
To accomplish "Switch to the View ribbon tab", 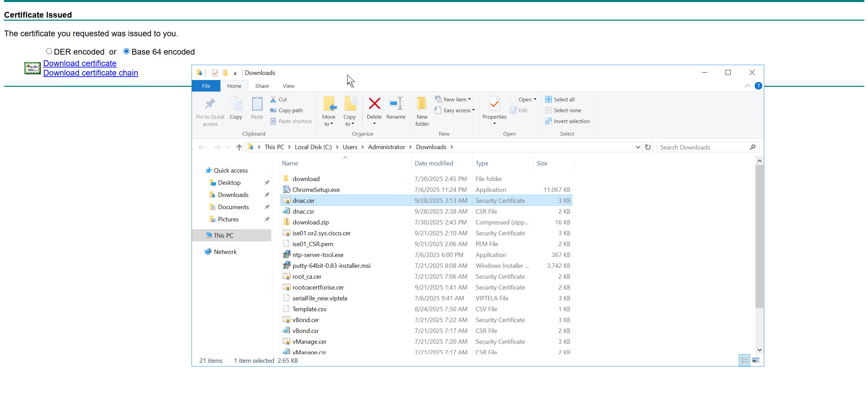I will click(288, 86).
